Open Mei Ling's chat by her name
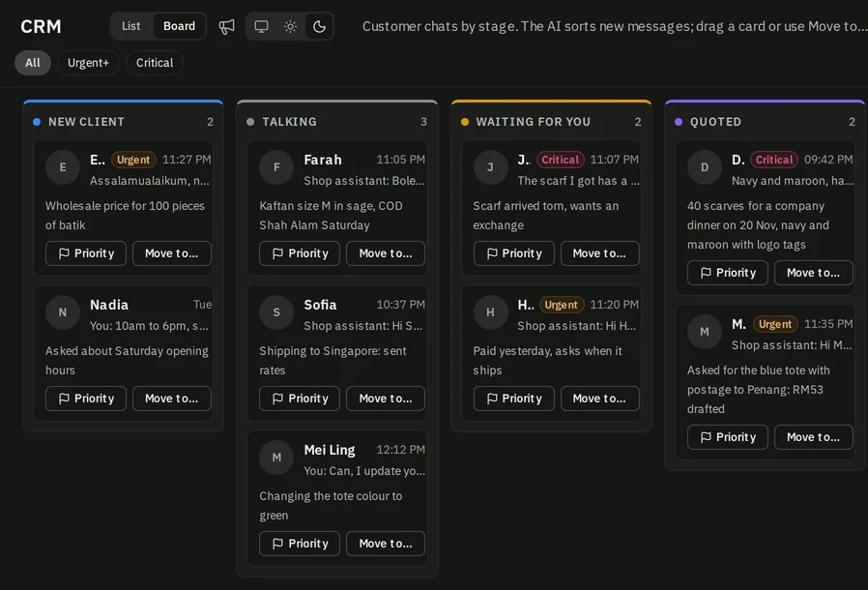 point(330,450)
